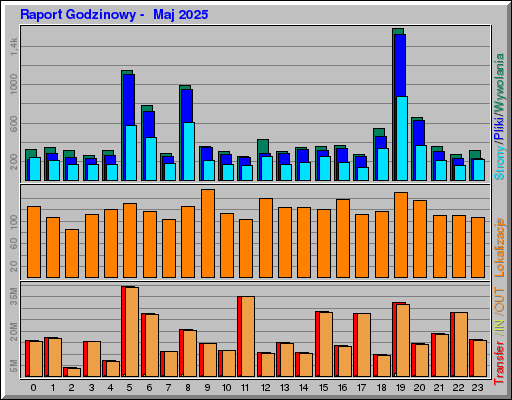Viewport: 512px width, 400px height.
Task: Select the orange Lokalizacje bar for hour 19
Action: [x=401, y=235]
